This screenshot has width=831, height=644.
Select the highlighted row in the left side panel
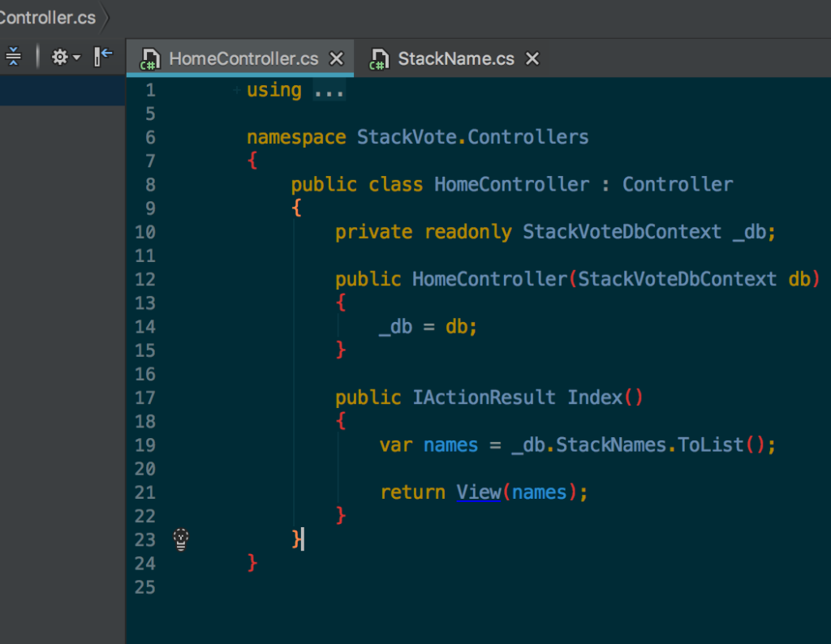62,92
